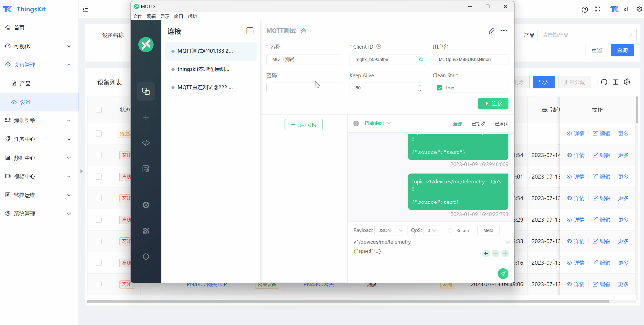The height and width of the screenshot is (325, 644).
Task: Open the Plaintext message format dropdown
Action: (x=378, y=123)
